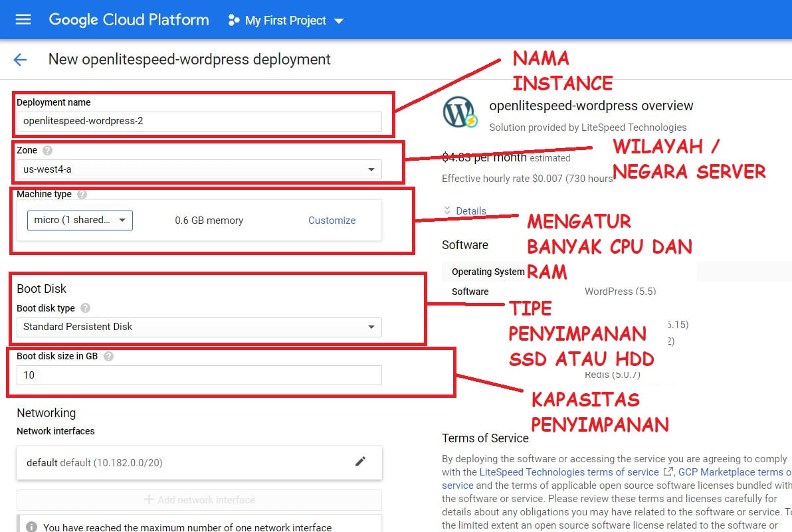Click the Deployment name input field
This screenshot has width=792, height=532.
199,121
